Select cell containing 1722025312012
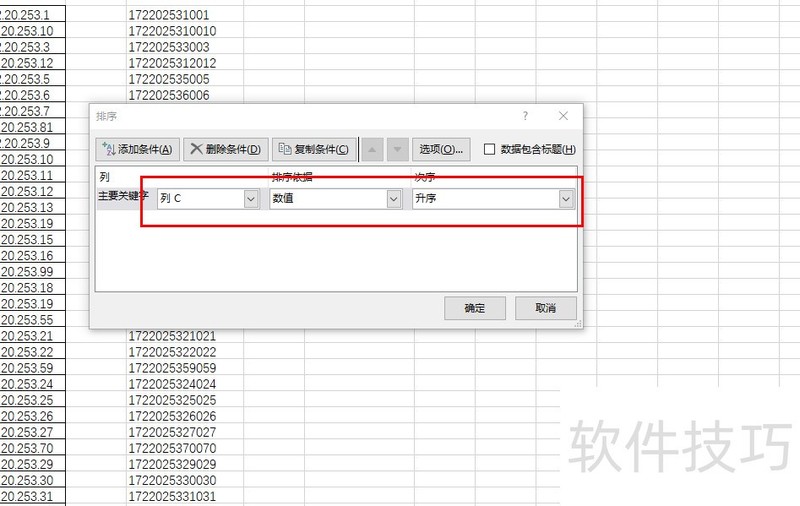Image resolution: width=800 pixels, height=506 pixels. coord(185,63)
